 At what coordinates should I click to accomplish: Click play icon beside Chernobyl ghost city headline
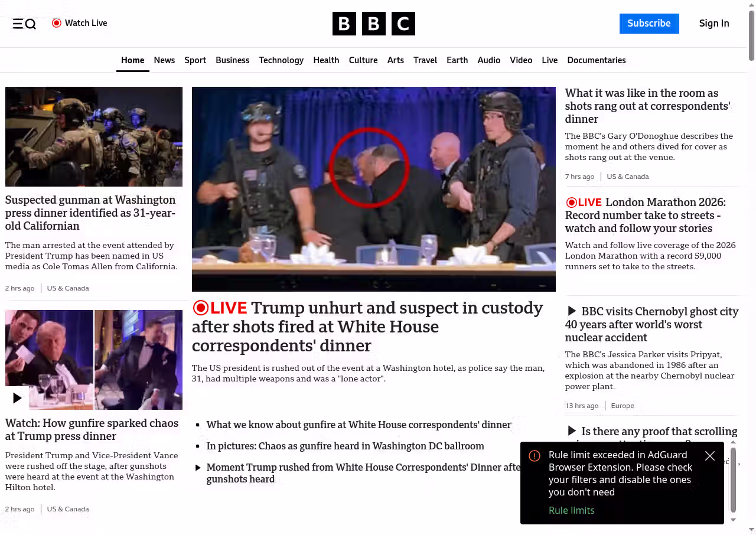572,311
